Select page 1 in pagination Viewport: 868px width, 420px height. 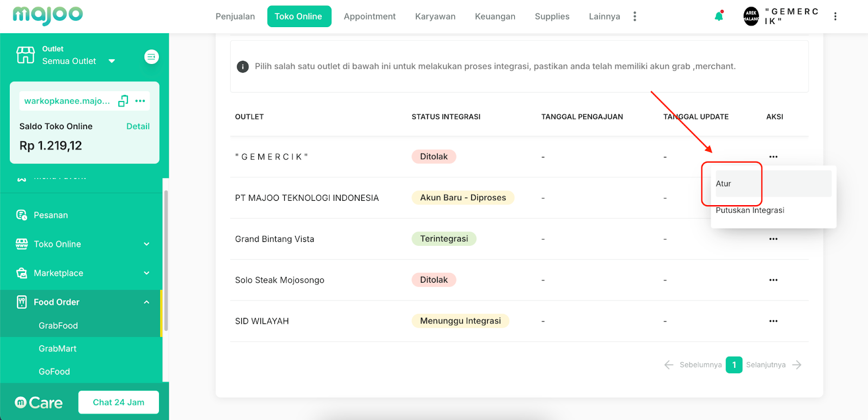(x=734, y=365)
